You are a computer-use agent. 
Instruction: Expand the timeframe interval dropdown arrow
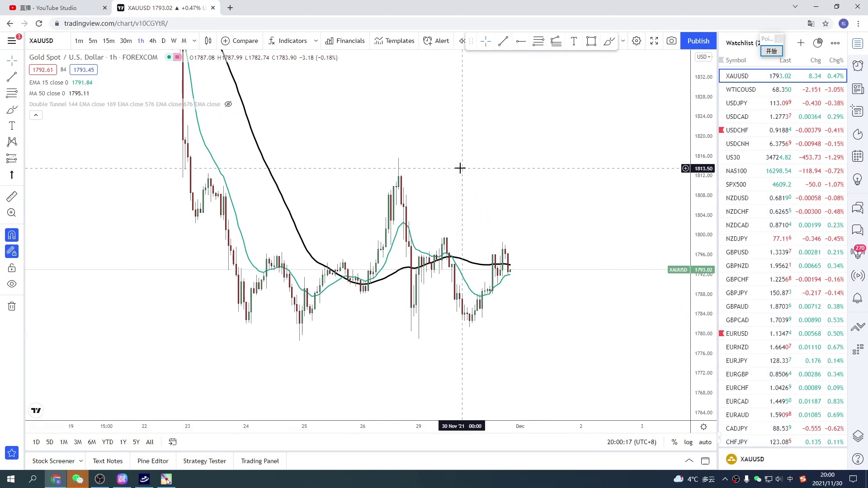194,41
